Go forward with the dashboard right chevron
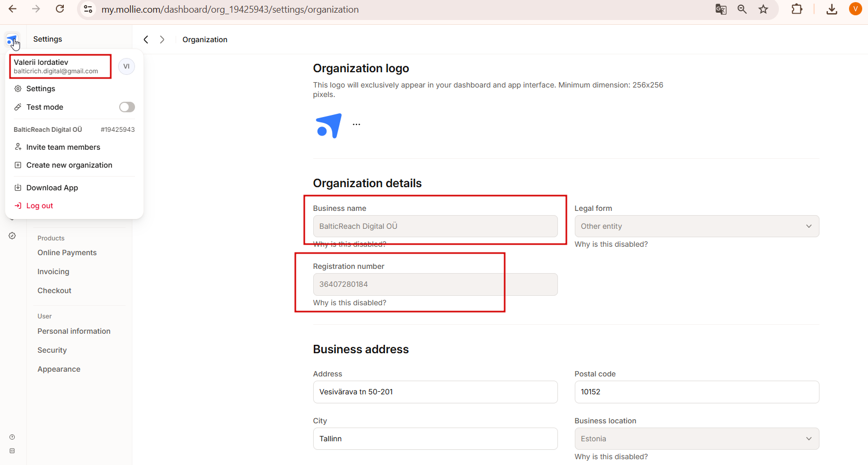Viewport: 868px width, 465px height. pyautogui.click(x=162, y=40)
